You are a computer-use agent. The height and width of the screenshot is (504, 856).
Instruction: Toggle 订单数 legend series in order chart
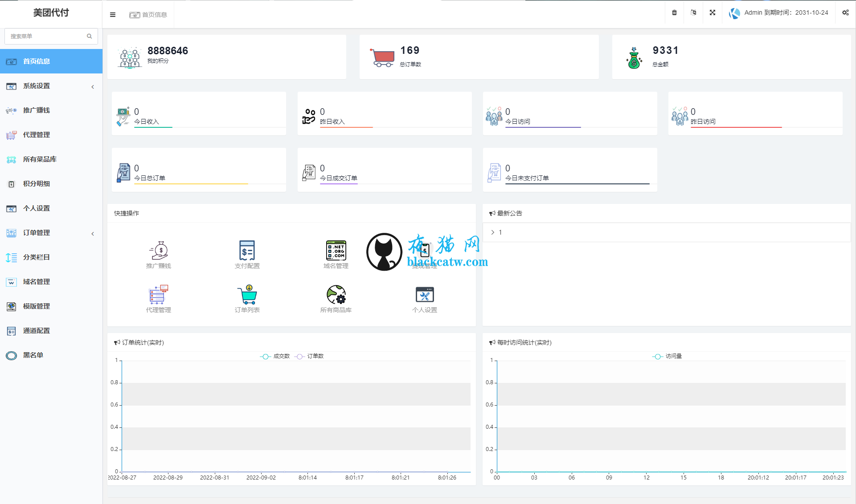tap(309, 356)
